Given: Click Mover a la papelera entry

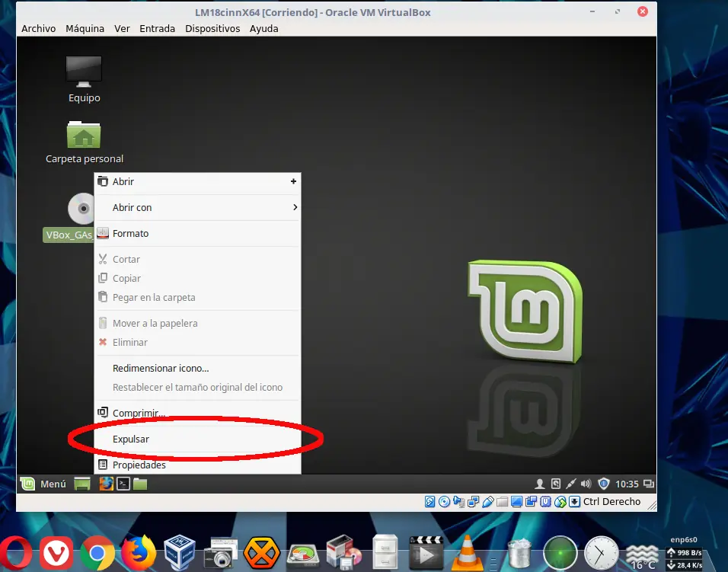Looking at the screenshot, I should point(197,323).
